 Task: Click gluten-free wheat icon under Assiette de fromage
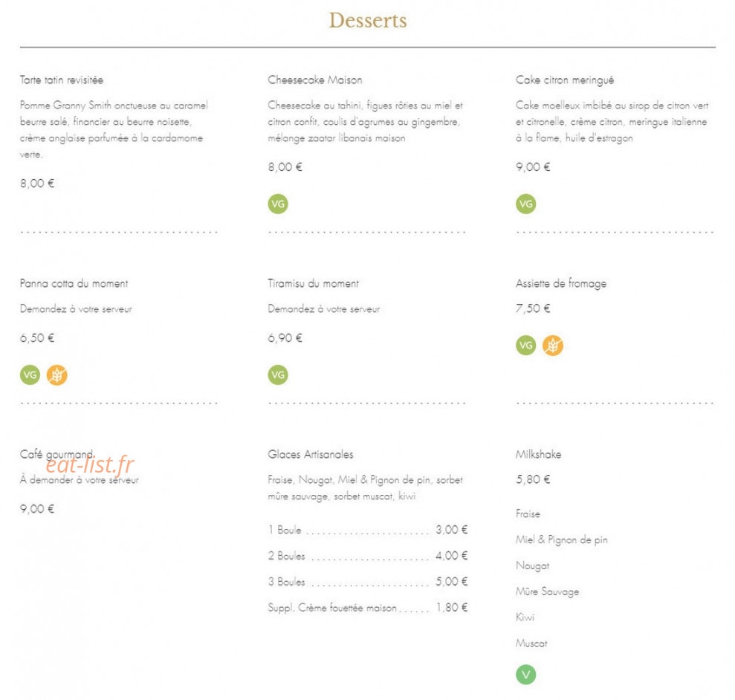pos(553,346)
